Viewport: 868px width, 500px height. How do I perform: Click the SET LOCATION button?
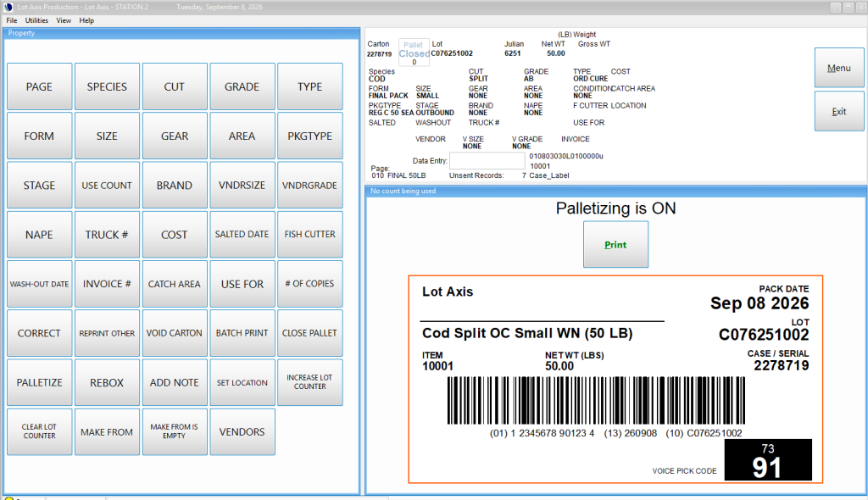(x=242, y=382)
